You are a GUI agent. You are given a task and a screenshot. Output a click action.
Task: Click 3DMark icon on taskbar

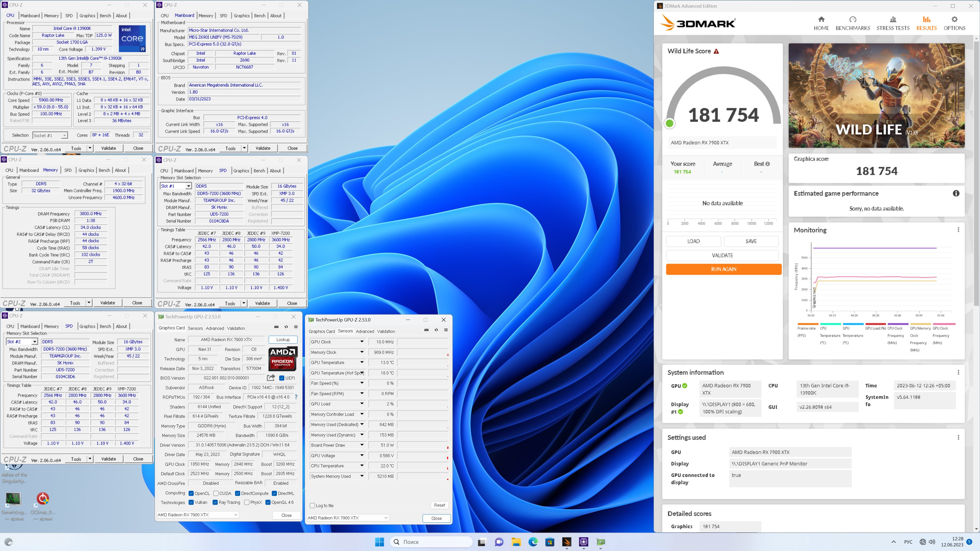[x=567, y=542]
